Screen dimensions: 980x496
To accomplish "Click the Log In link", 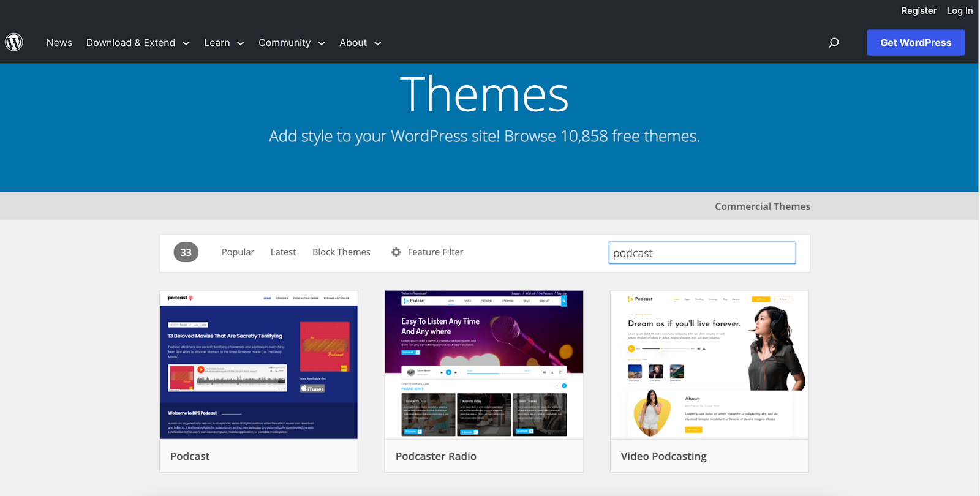I will pos(959,10).
